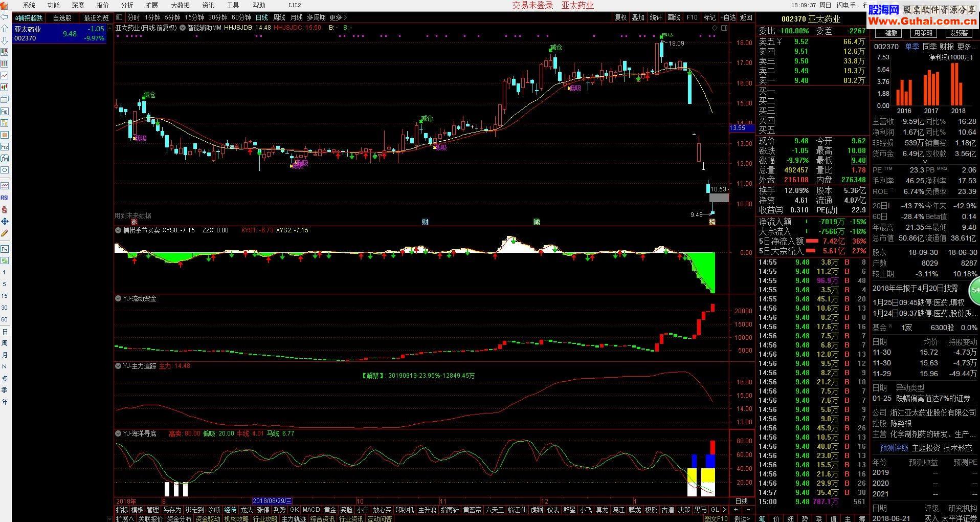
Task: Click the green round 54 badge
Action: click(x=974, y=290)
